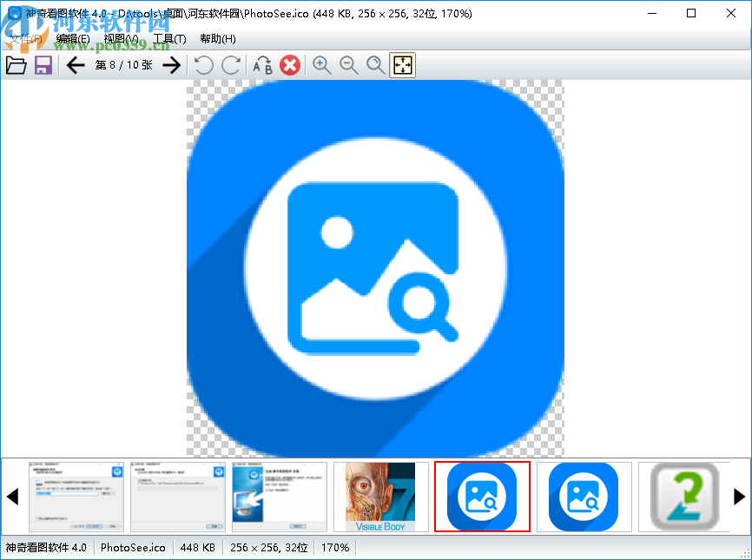Select the green number 2 thumbnail
The image size is (752, 560).
684,497
